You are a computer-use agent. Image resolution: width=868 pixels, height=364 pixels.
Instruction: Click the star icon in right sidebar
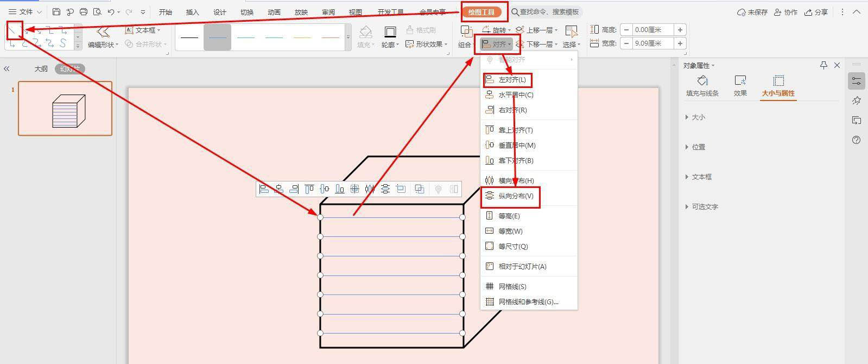(857, 101)
